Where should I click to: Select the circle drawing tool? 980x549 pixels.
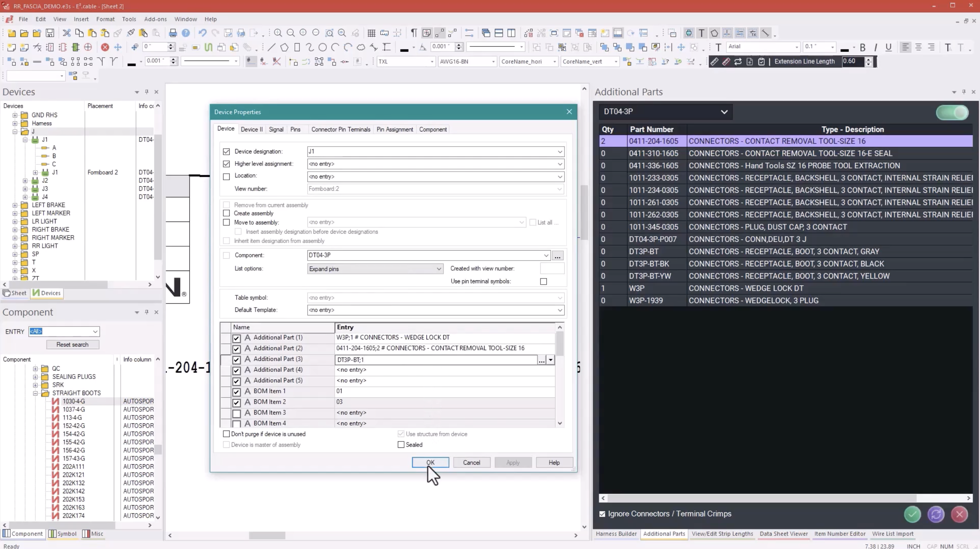323,47
